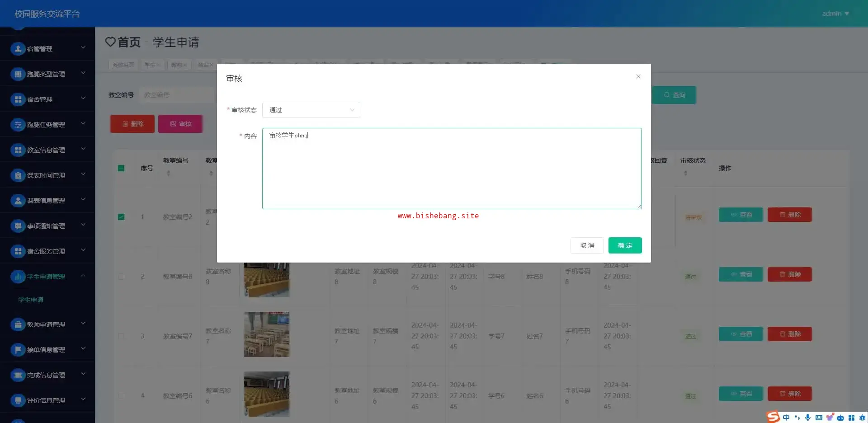Viewport: 868px width, 423px height.
Task: Click the 确定 button
Action: pos(625,245)
